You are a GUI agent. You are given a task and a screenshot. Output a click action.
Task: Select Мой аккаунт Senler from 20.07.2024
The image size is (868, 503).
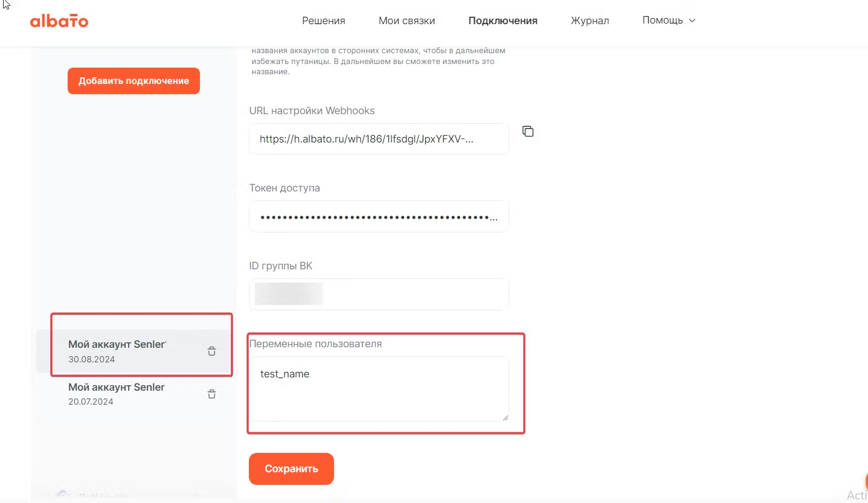(x=117, y=393)
